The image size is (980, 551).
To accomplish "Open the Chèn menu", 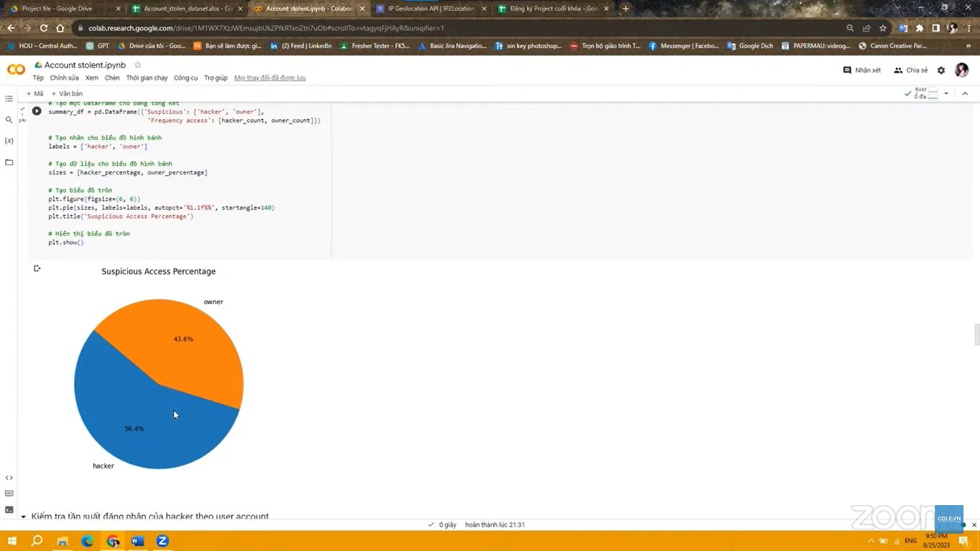I will (112, 77).
